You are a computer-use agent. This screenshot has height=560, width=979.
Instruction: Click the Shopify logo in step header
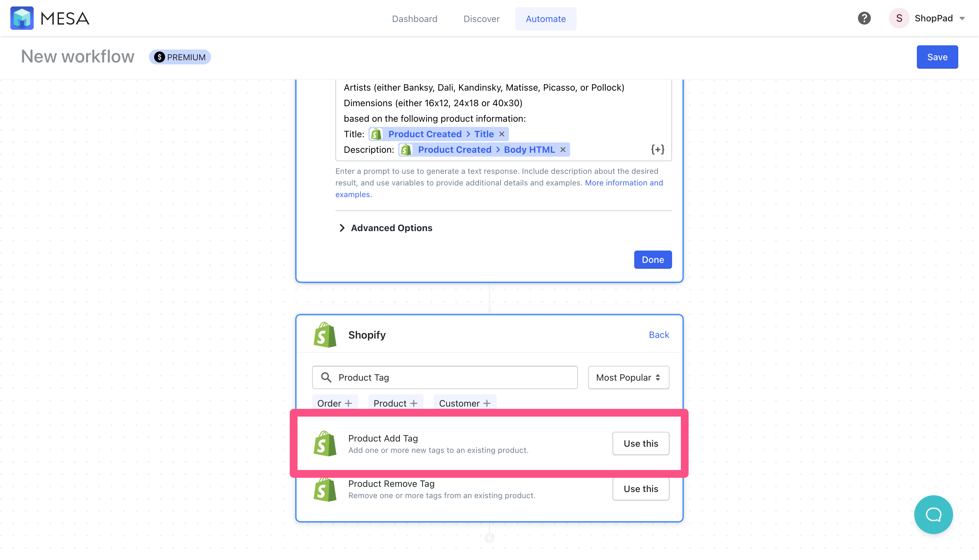pyautogui.click(x=325, y=335)
